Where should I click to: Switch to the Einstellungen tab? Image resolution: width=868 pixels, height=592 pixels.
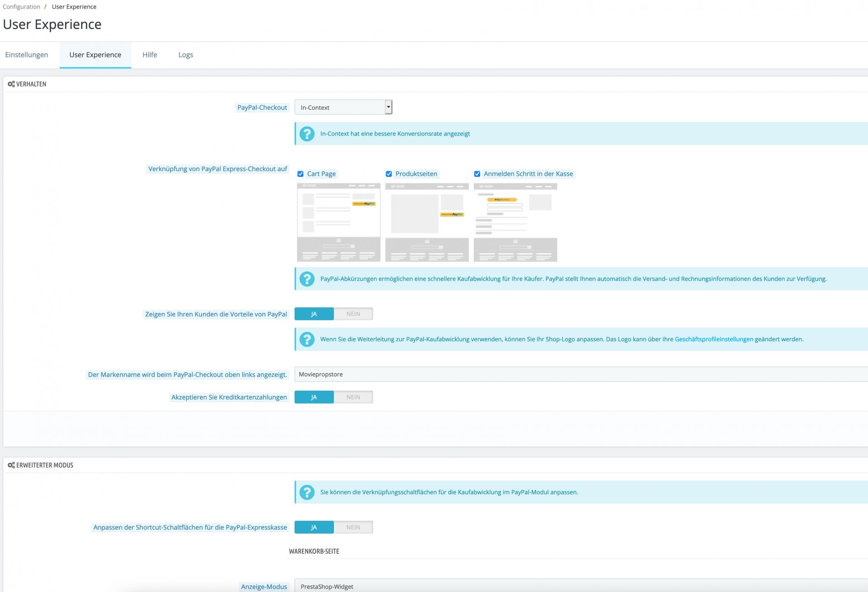27,55
